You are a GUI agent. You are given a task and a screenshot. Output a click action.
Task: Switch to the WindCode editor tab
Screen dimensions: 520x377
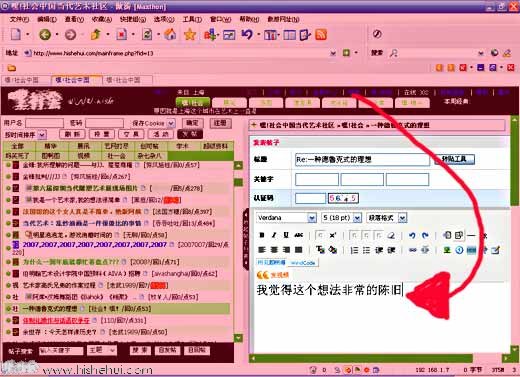303,263
